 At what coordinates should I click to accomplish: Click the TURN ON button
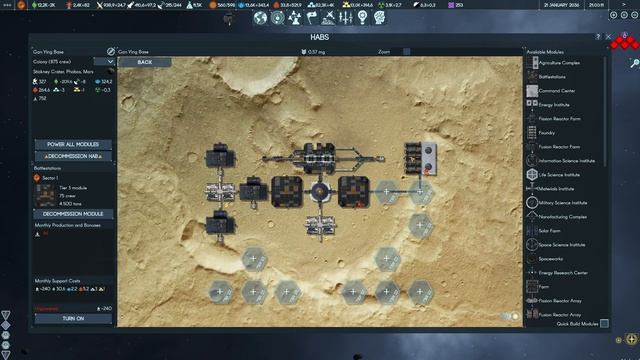tap(73, 318)
